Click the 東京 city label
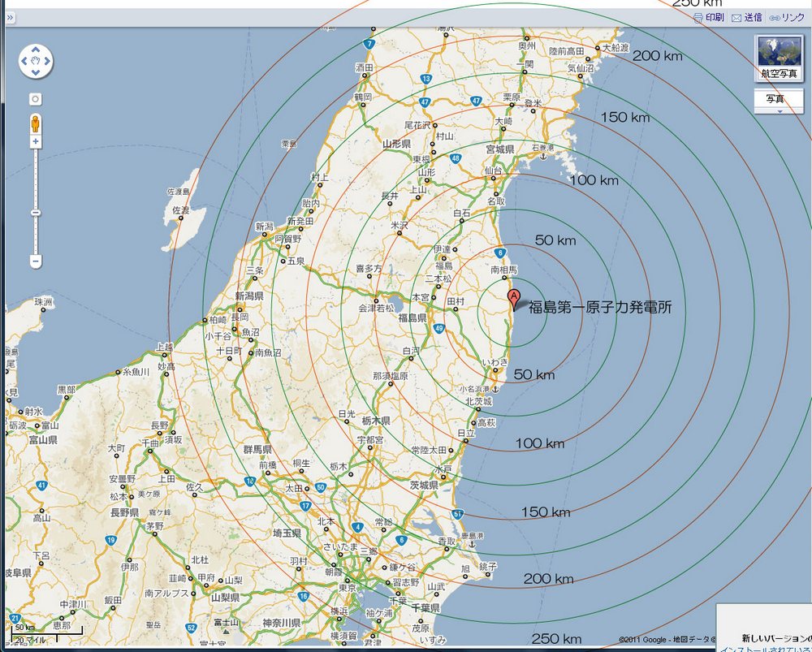This screenshot has height=652, width=812. pyautogui.click(x=348, y=589)
